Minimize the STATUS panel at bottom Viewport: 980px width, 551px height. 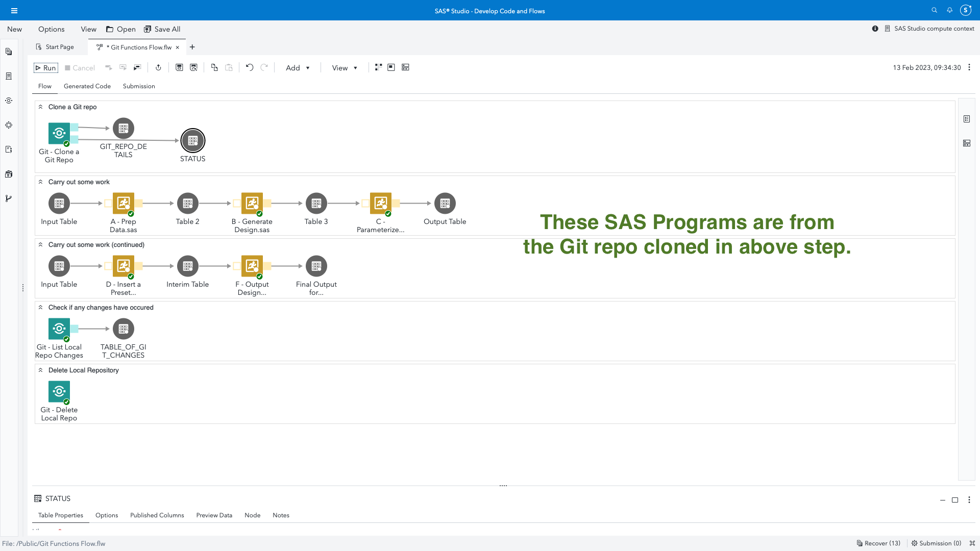pyautogui.click(x=943, y=500)
